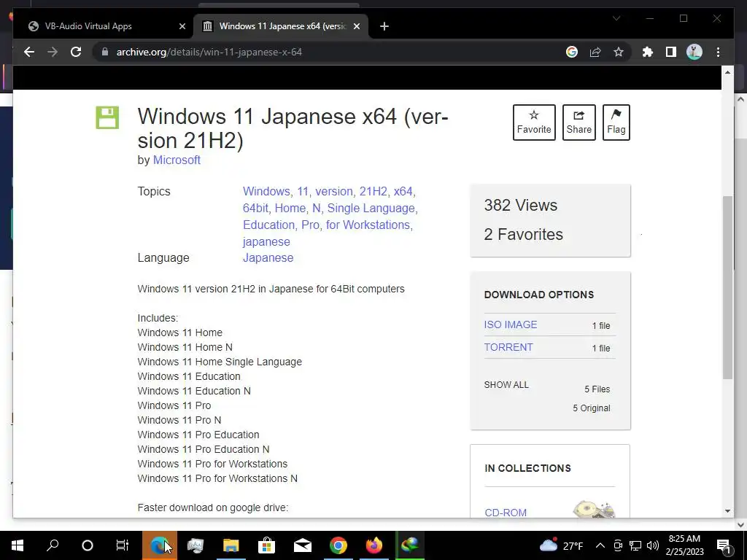Open the Single Language topic link
Screen dimensions: 747x560
[371, 208]
